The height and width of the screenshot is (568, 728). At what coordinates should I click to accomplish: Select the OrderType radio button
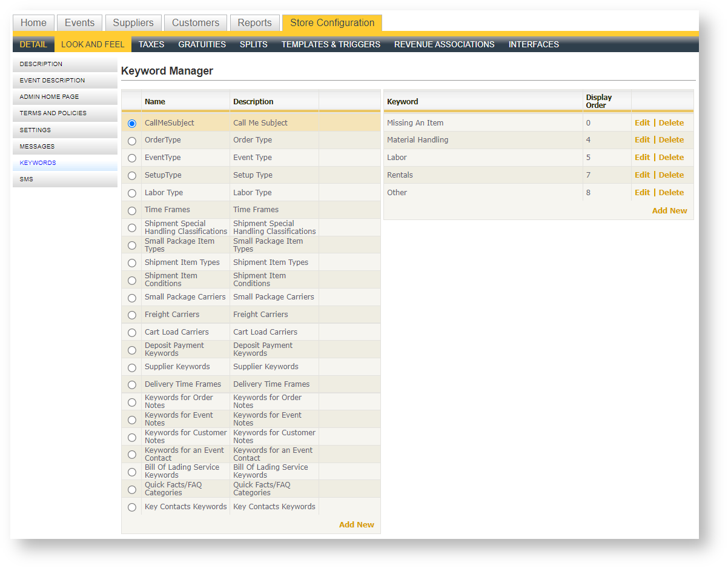coord(132,141)
